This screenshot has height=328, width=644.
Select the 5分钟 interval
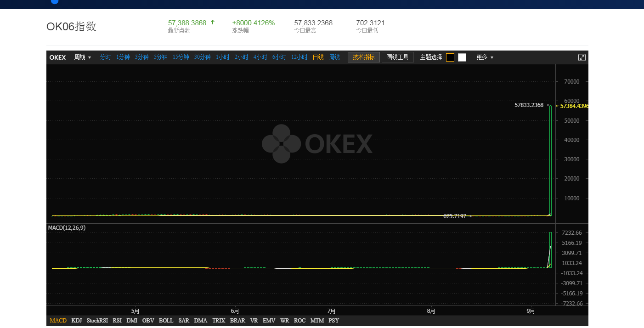161,57
